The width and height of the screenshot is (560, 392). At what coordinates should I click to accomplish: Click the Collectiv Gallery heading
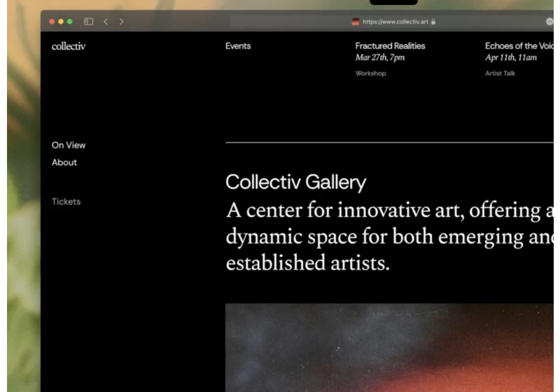[295, 182]
